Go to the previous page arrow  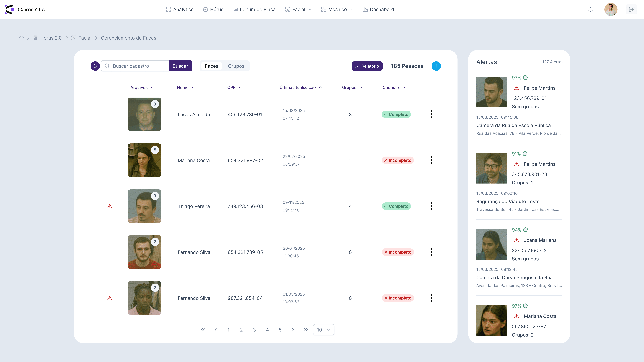pyautogui.click(x=216, y=330)
